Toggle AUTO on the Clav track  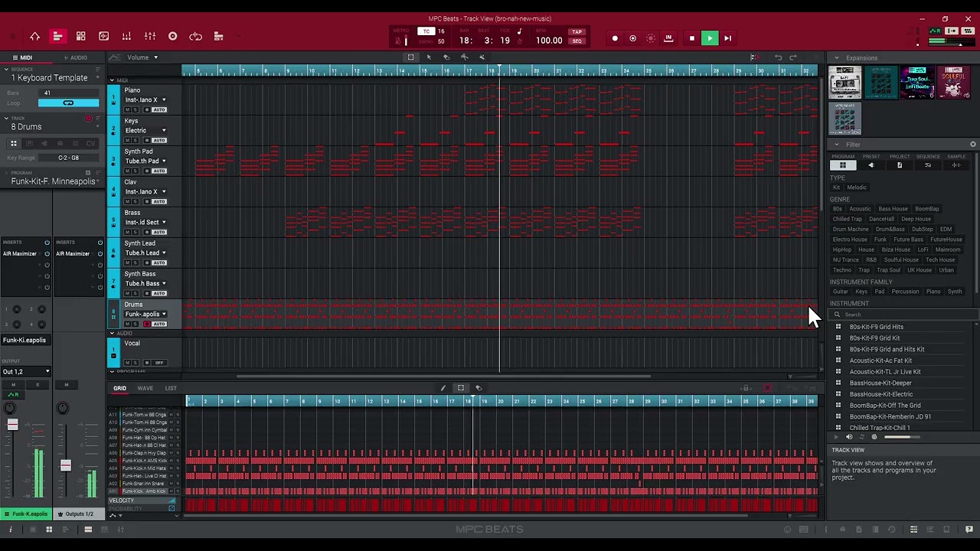(158, 201)
